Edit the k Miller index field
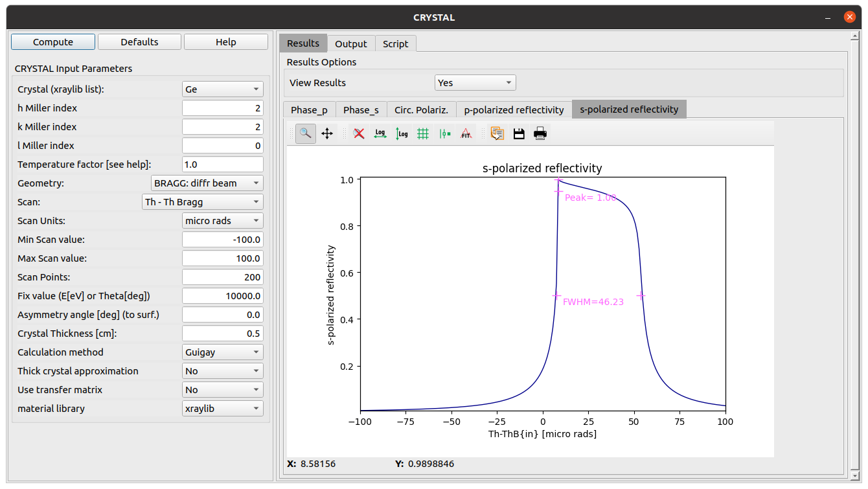Image resolution: width=868 pixels, height=489 pixels. click(x=223, y=127)
